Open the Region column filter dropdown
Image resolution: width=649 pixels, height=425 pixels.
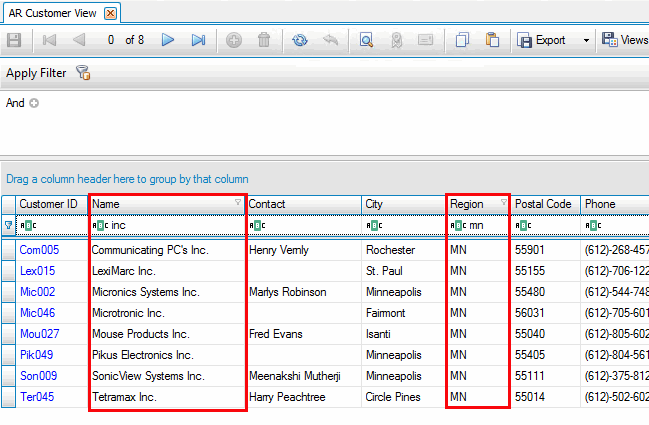coord(503,204)
